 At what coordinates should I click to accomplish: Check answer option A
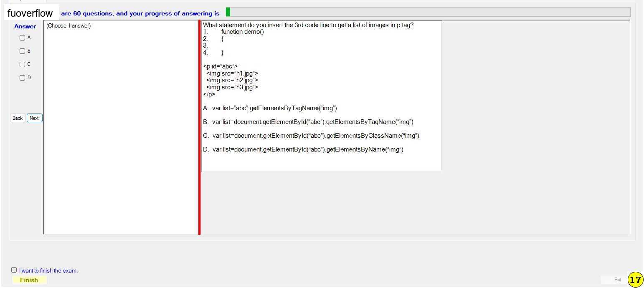click(23, 38)
